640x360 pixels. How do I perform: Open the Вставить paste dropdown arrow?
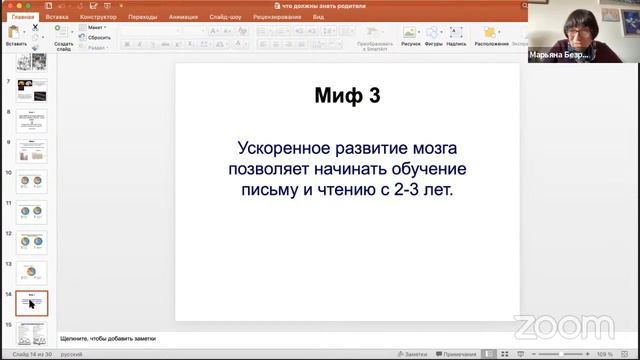(x=24, y=32)
